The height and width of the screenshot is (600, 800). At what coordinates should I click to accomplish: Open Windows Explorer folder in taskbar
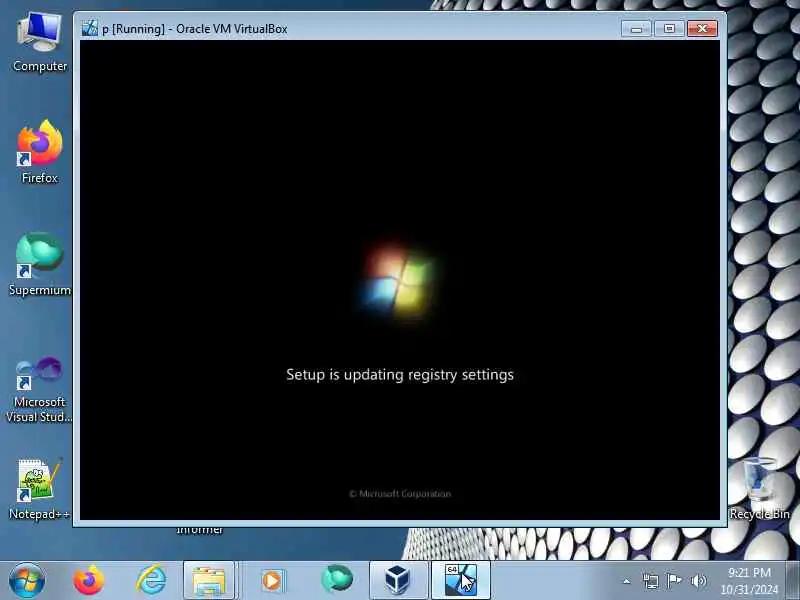(x=209, y=581)
